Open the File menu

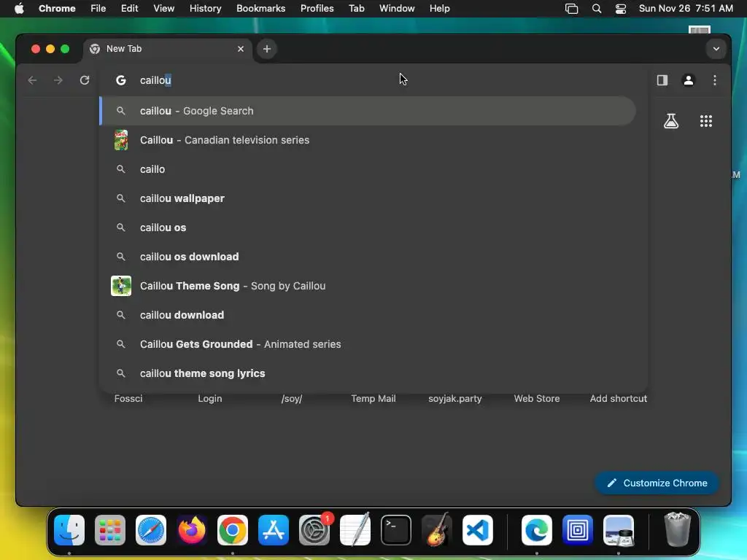(98, 9)
